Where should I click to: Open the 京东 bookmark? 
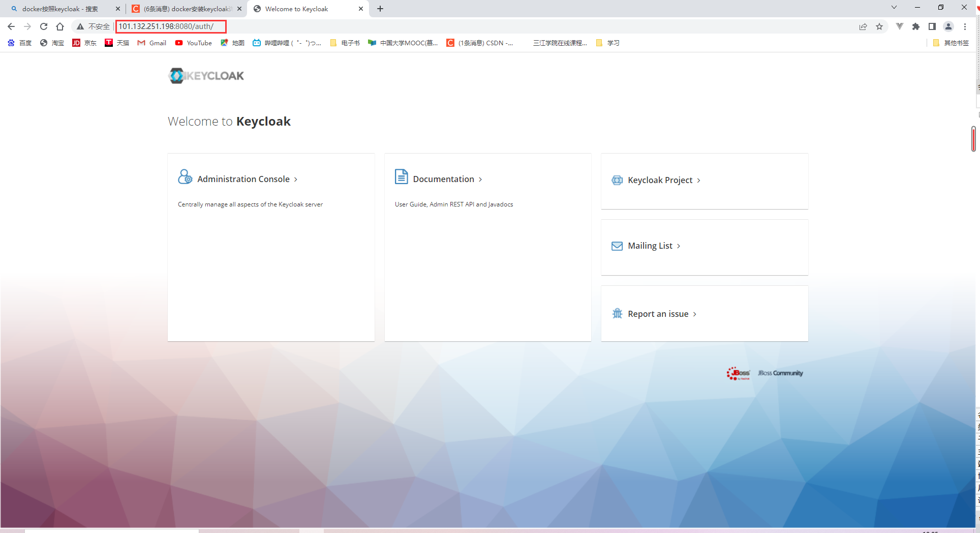(84, 43)
